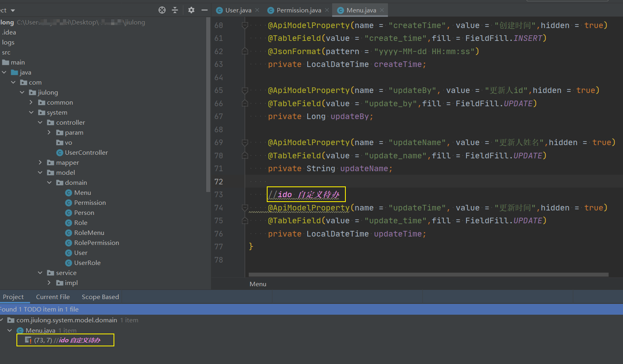Expand the mapper package
Viewport: 623px width, 364px height.
point(40,162)
